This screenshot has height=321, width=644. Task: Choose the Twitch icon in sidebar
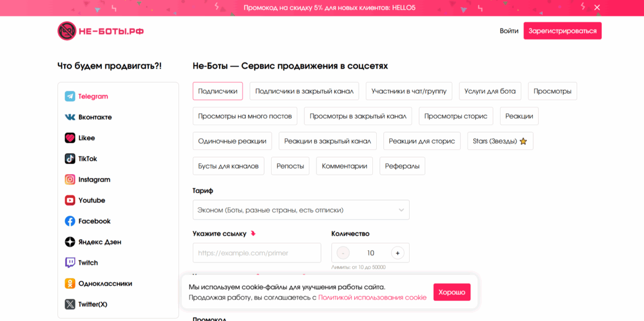coord(70,262)
